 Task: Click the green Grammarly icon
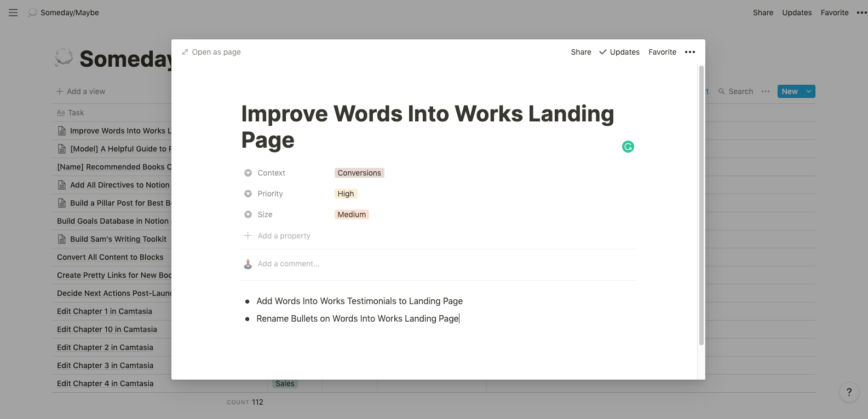tap(628, 147)
